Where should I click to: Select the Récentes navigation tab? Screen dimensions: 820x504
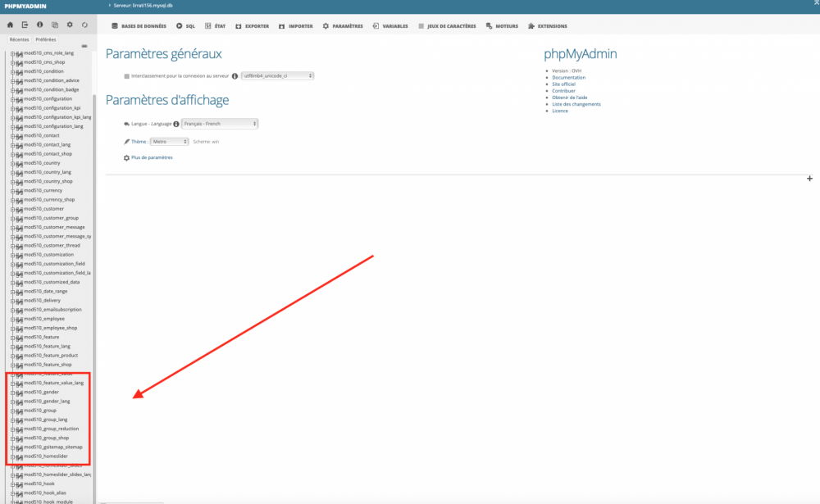coord(20,39)
